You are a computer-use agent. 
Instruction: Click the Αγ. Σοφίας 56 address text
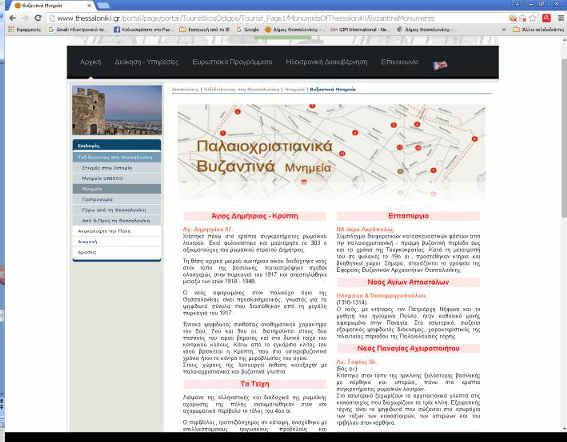click(x=356, y=362)
